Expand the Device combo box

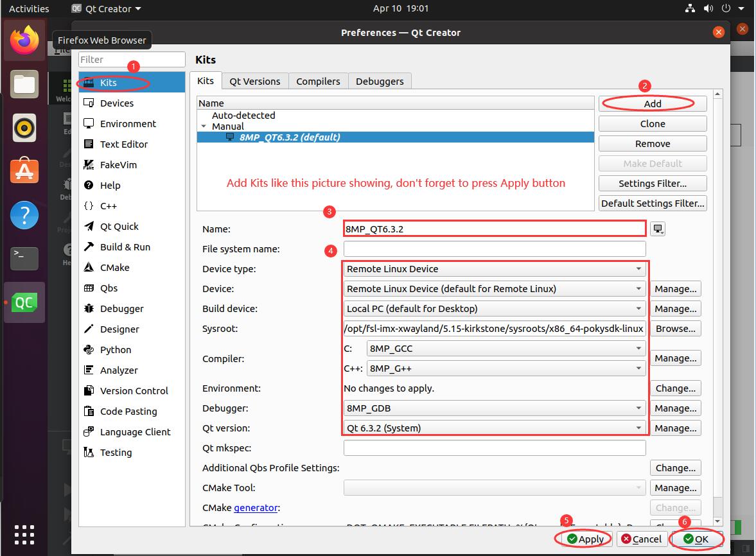(494, 289)
